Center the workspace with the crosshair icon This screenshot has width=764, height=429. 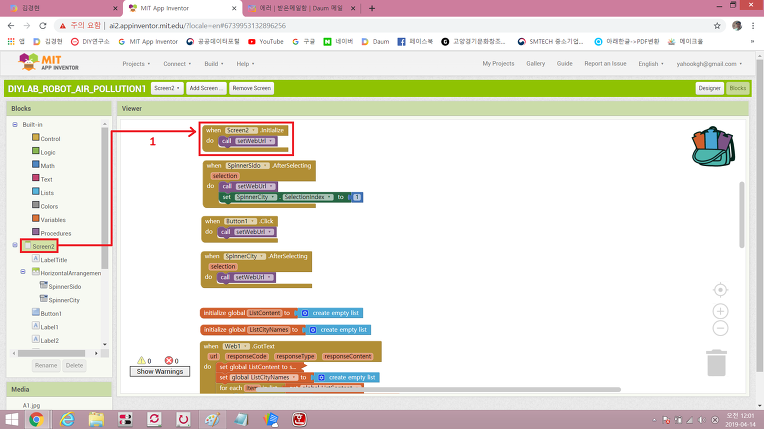(x=720, y=290)
